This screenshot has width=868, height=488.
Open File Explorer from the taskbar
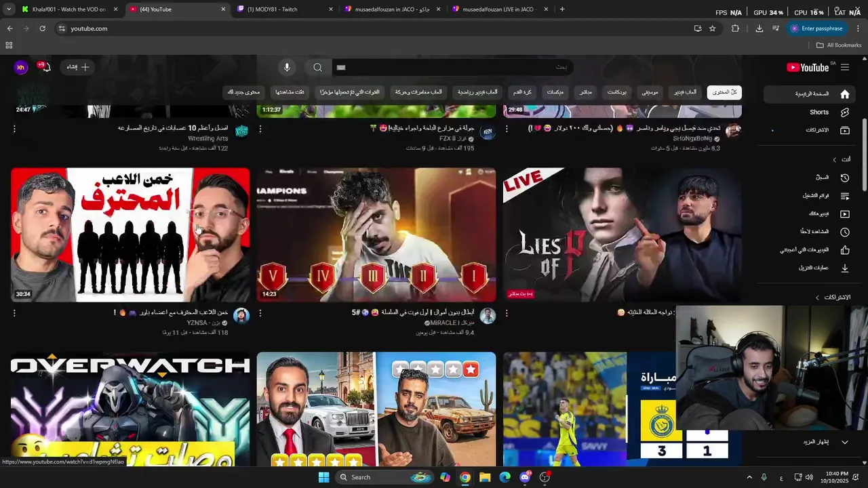tap(485, 477)
